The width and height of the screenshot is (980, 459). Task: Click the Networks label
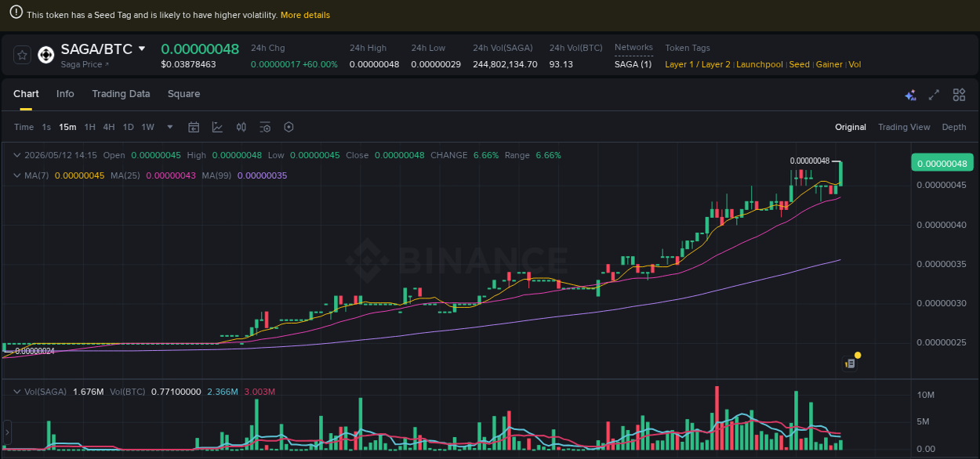pyautogui.click(x=633, y=48)
